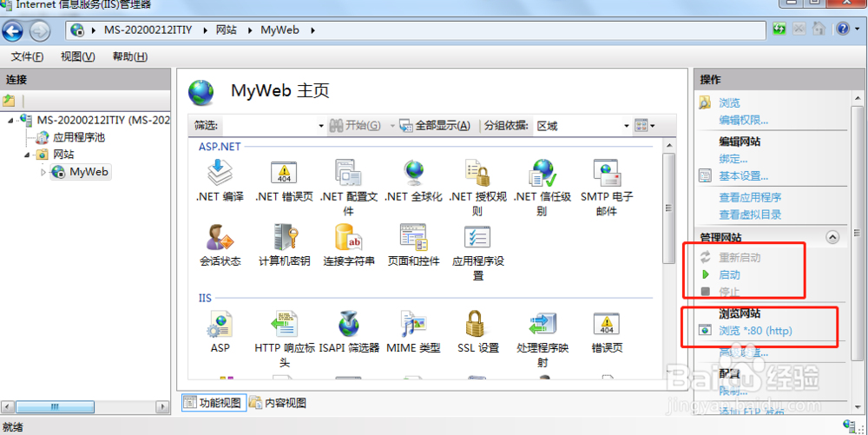Click the green refresh page icon
The height and width of the screenshot is (435, 868).
[x=779, y=30]
